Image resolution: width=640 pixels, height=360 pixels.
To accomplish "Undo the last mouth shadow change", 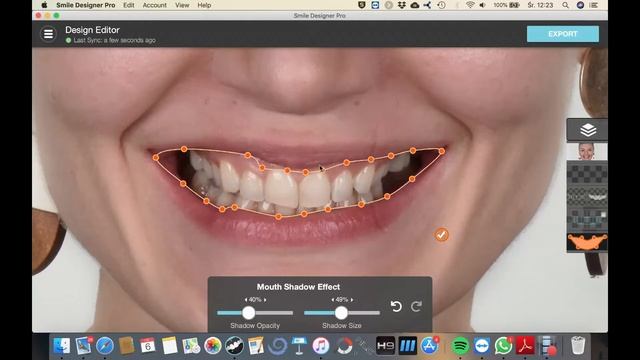I will point(396,307).
